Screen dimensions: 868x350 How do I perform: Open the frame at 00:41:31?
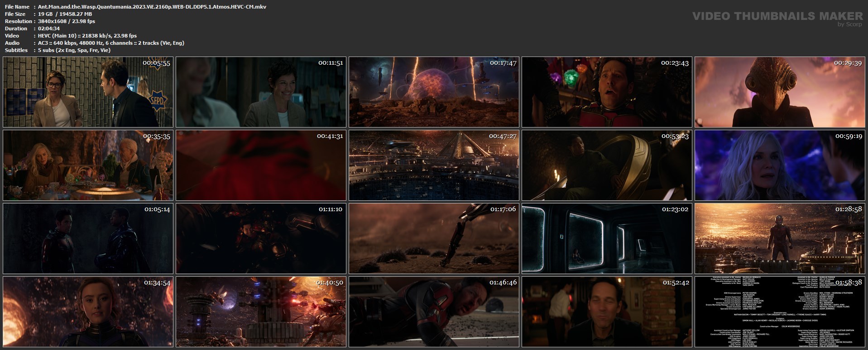(x=261, y=165)
